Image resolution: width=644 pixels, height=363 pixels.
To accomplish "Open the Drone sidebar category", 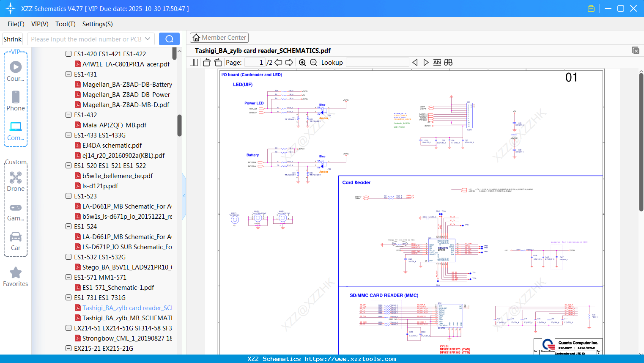I will tap(16, 181).
